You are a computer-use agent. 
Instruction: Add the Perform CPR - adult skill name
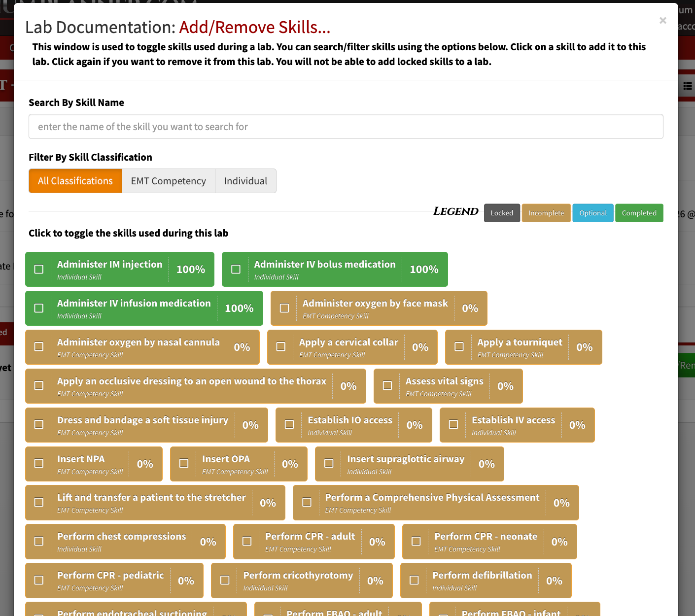coord(310,537)
